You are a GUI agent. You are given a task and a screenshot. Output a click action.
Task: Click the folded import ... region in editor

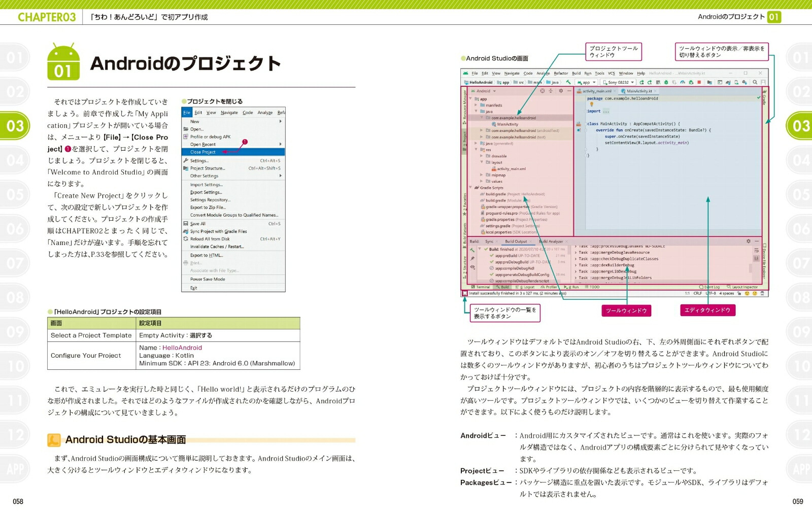click(x=605, y=111)
